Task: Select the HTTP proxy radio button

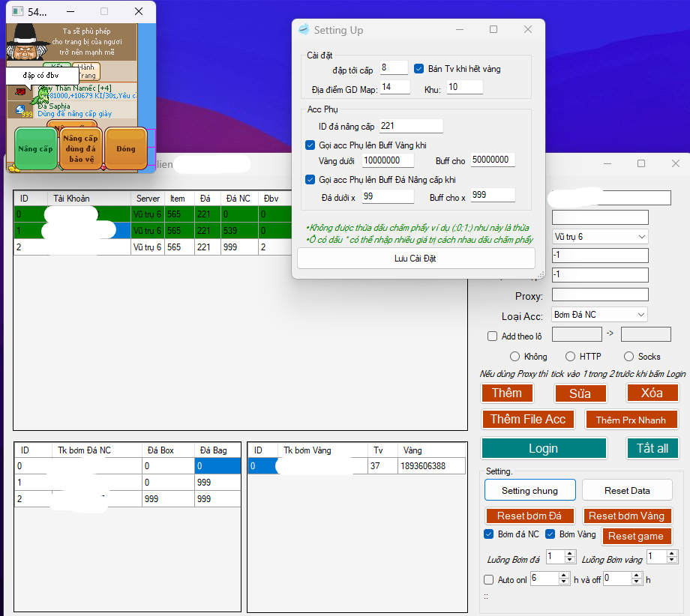Action: [571, 357]
